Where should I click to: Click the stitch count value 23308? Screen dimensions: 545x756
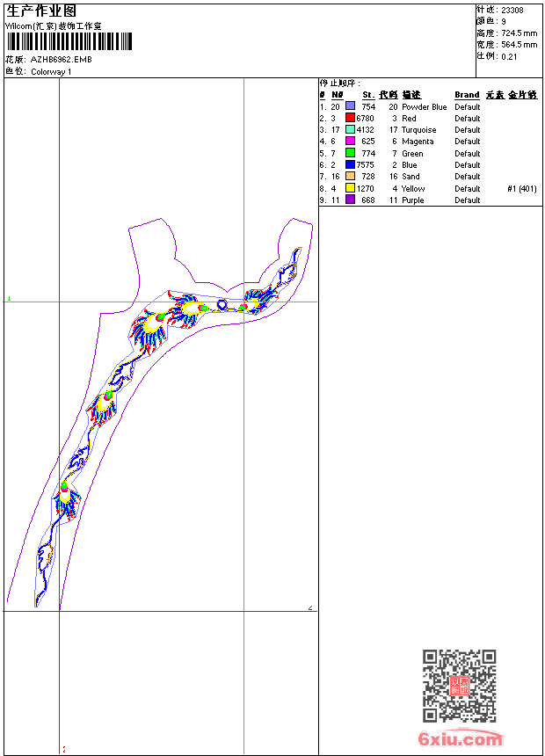coord(512,11)
